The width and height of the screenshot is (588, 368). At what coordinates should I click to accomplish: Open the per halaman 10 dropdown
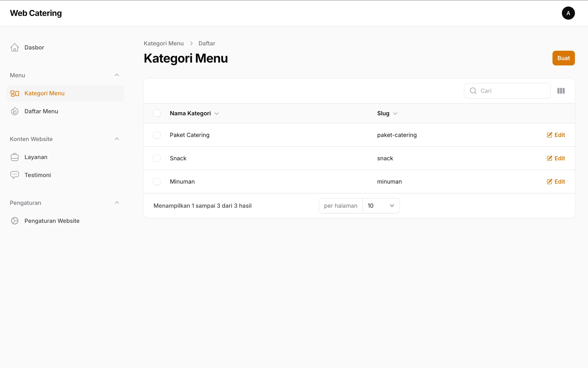(381, 206)
